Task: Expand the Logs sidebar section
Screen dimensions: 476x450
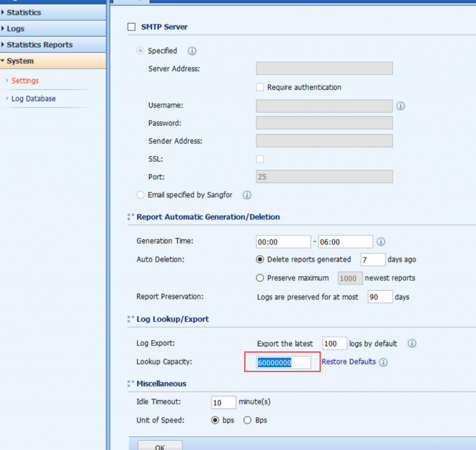Action: tap(15, 29)
